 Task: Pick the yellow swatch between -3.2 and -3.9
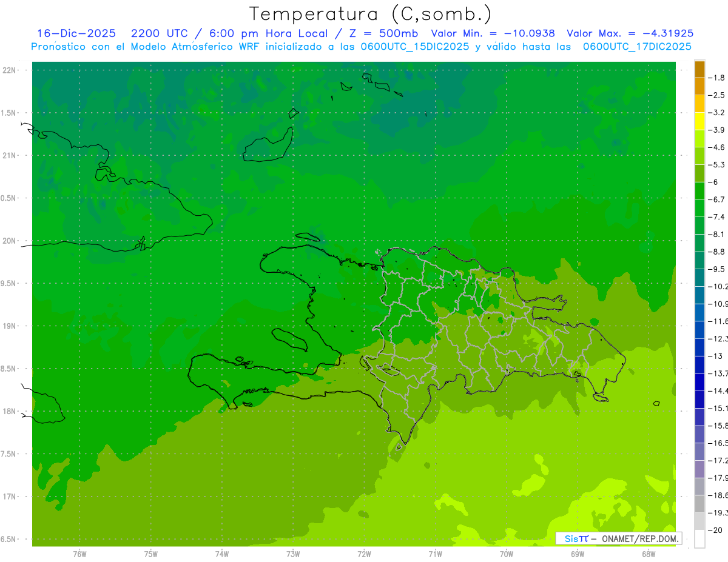point(699,121)
